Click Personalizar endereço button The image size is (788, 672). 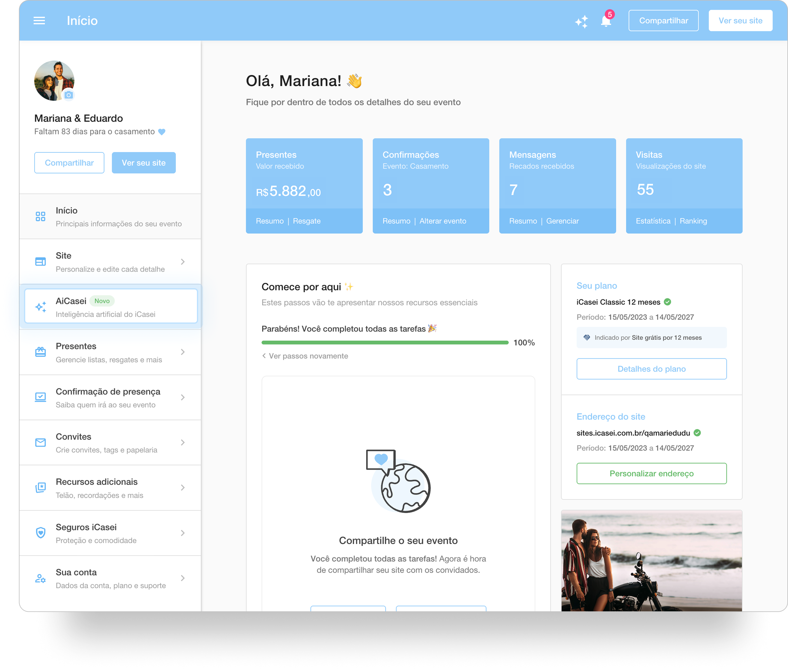tap(651, 474)
